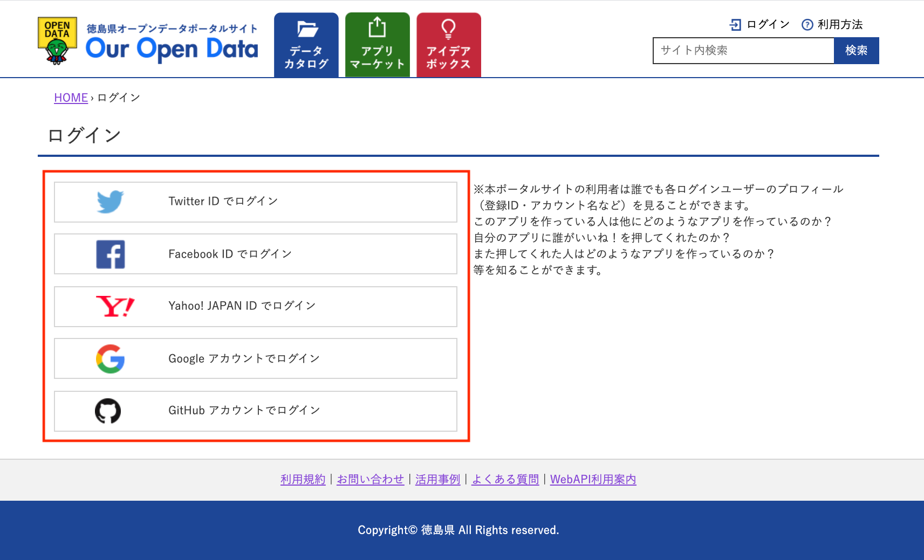Click the GitHub octocat icon
The width and height of the screenshot is (924, 560).
(108, 411)
